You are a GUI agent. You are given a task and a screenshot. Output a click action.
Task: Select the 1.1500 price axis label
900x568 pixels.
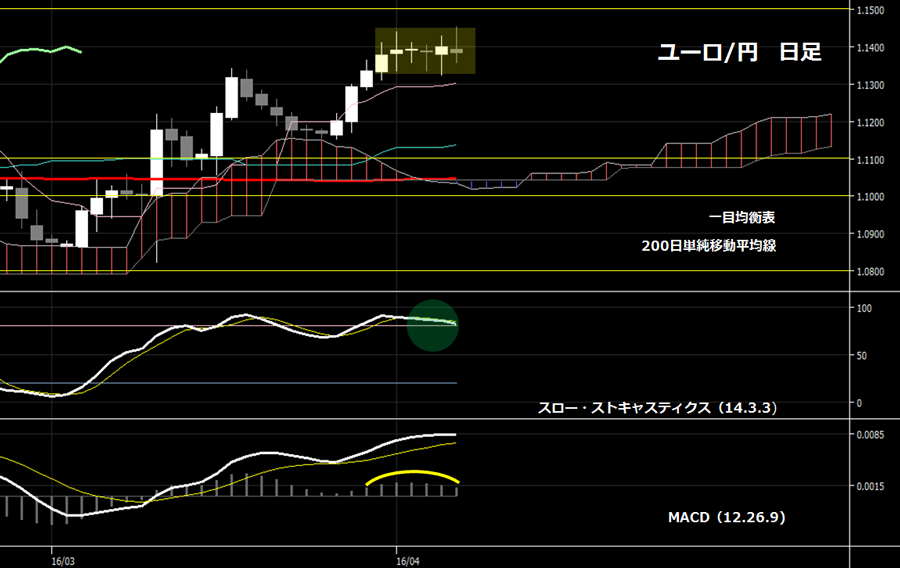pyautogui.click(x=873, y=10)
